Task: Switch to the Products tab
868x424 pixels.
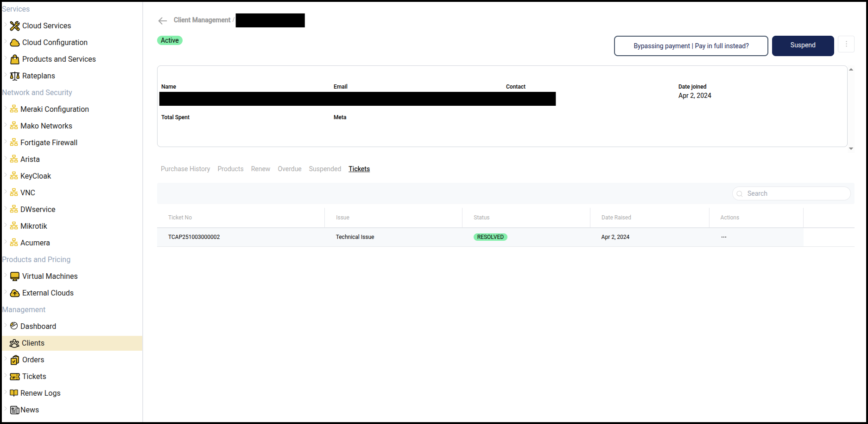Action: pos(230,169)
